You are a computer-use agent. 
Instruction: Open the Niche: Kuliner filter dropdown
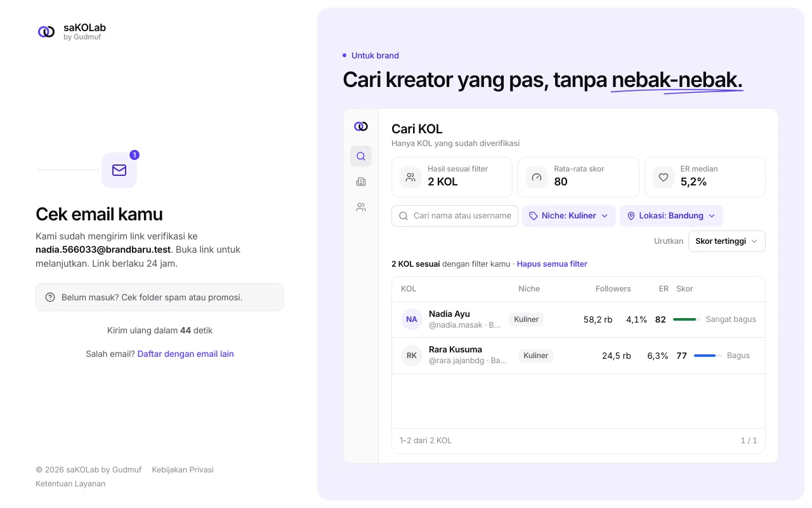click(x=569, y=216)
